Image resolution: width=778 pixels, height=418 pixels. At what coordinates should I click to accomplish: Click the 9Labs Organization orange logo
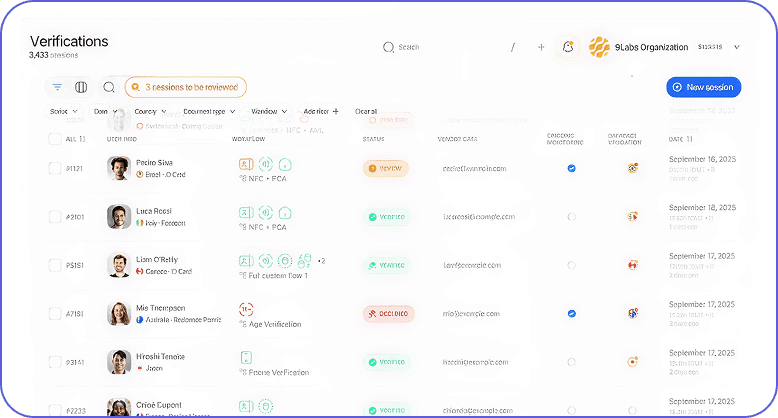tap(599, 47)
